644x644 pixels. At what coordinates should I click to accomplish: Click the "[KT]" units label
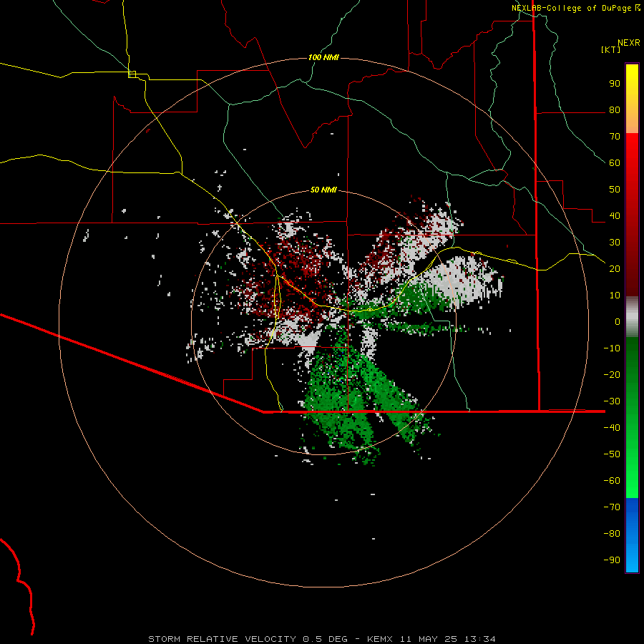[x=611, y=49]
